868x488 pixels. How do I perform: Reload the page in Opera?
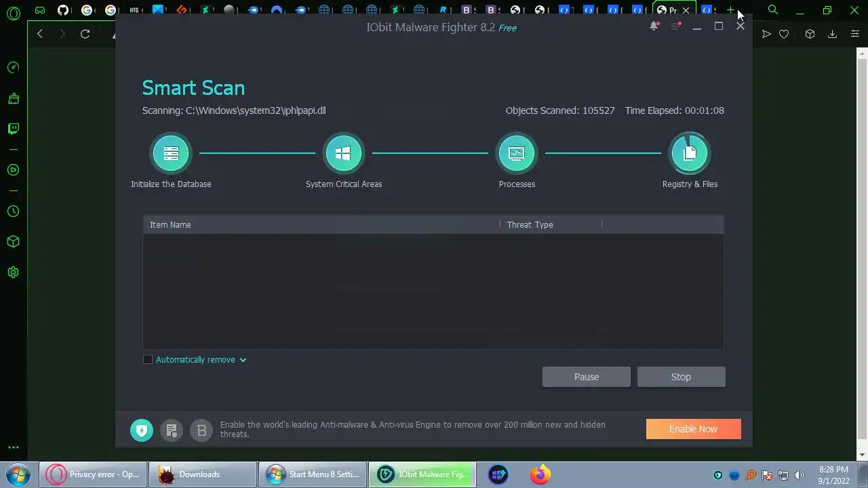[x=85, y=34]
